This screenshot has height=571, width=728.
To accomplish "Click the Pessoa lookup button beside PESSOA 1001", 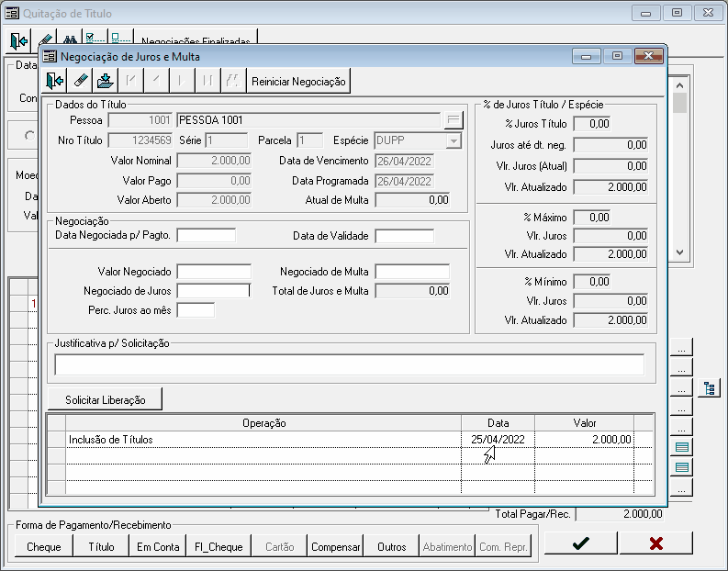I will 454,119.
